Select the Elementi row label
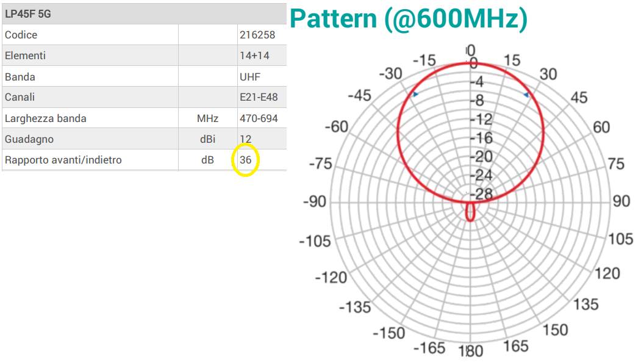 [x=26, y=56]
